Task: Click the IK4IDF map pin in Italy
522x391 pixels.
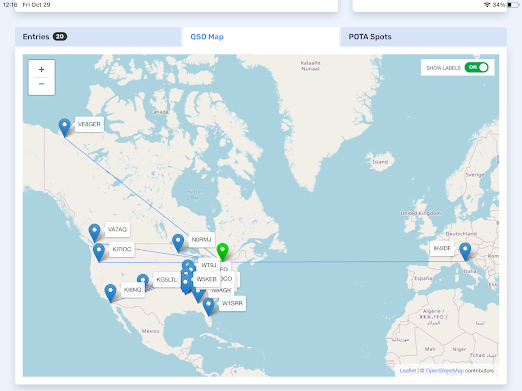Action: click(x=465, y=252)
